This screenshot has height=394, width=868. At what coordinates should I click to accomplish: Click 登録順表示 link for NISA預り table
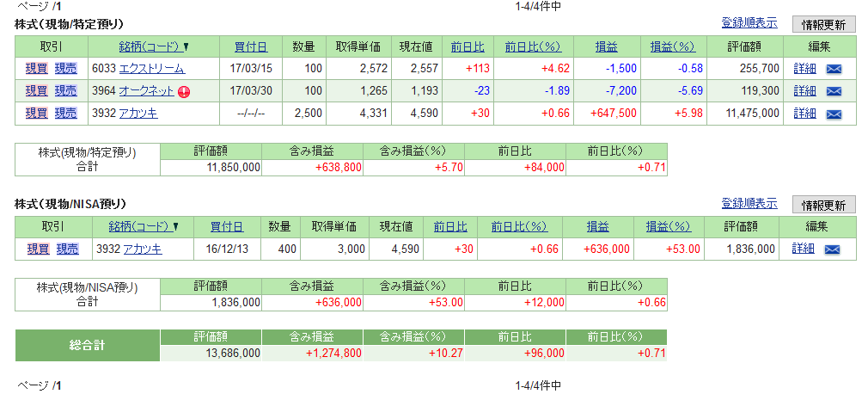click(x=749, y=203)
